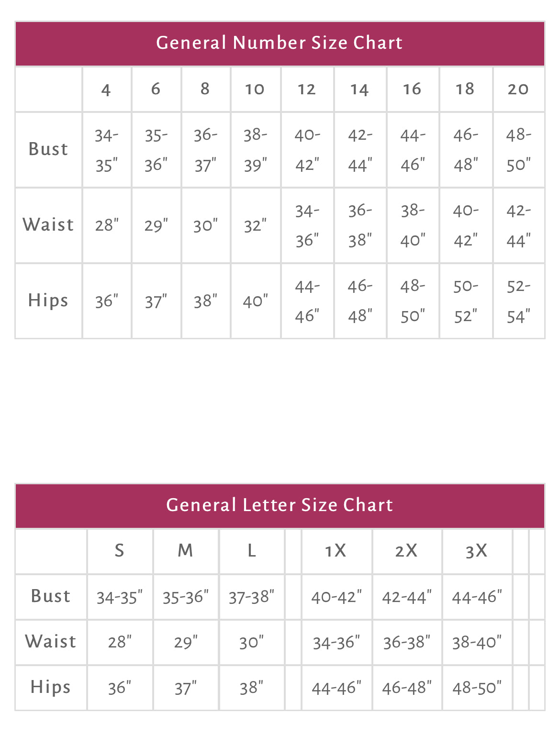560x736 pixels.
Task: Click the 44-46" hips cell for size 1X
Action: tap(336, 688)
